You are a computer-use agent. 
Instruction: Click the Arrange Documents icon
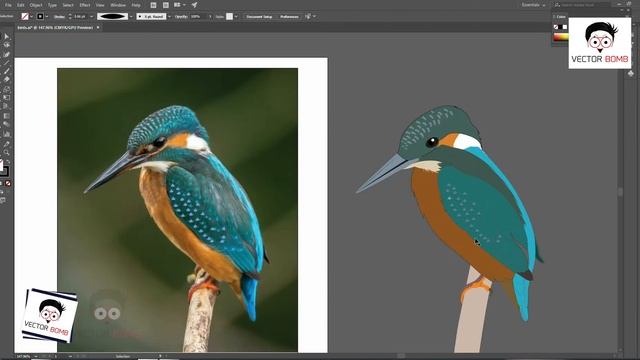tap(177, 5)
